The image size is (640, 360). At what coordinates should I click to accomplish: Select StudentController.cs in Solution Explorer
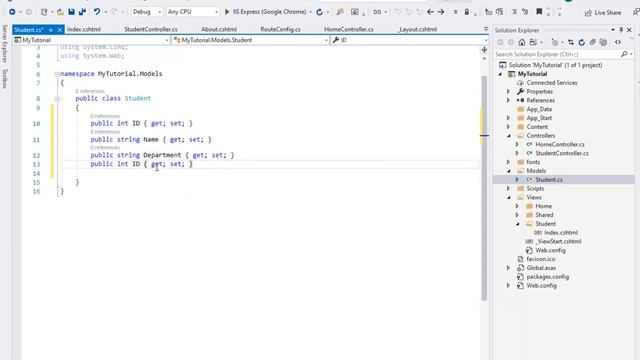pyautogui.click(x=562, y=153)
